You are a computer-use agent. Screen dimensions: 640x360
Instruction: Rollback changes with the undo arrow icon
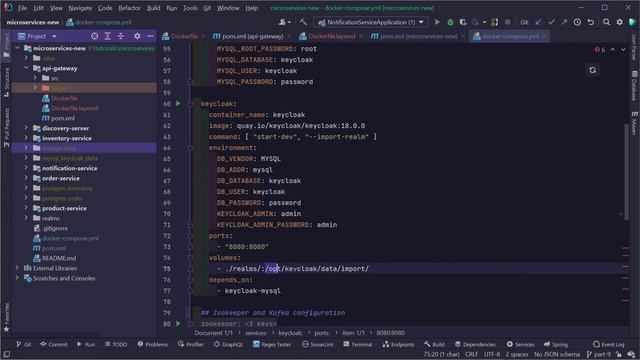(x=591, y=22)
